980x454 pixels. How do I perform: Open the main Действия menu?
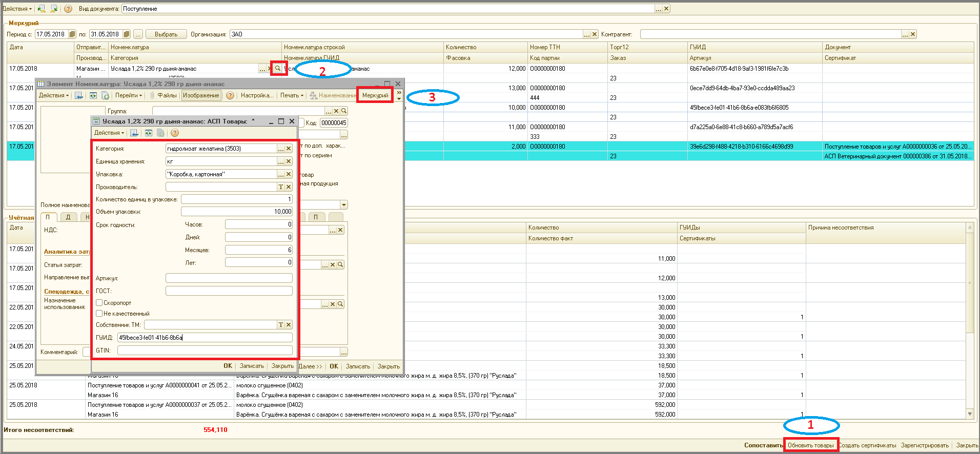click(x=17, y=9)
